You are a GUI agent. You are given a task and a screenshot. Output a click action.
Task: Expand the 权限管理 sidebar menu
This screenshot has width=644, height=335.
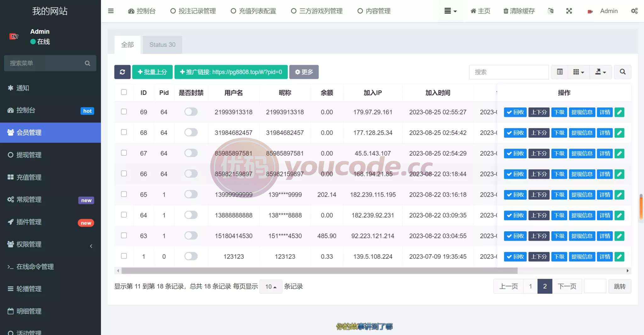(x=50, y=244)
